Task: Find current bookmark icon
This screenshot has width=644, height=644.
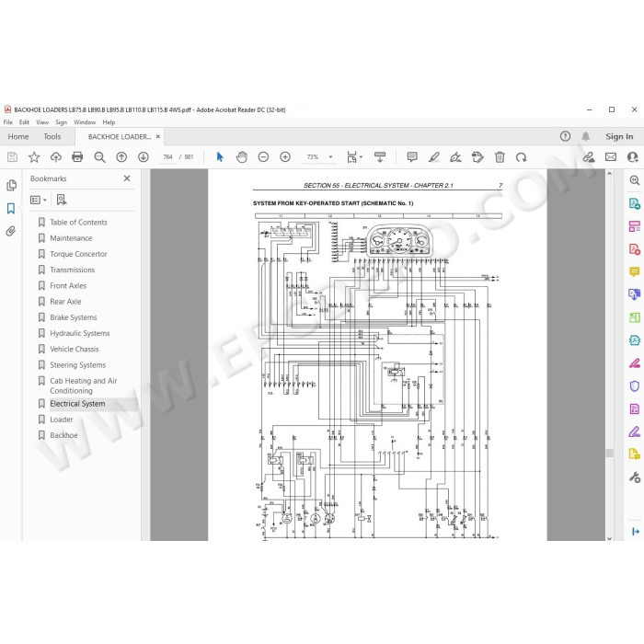Action: [62, 200]
